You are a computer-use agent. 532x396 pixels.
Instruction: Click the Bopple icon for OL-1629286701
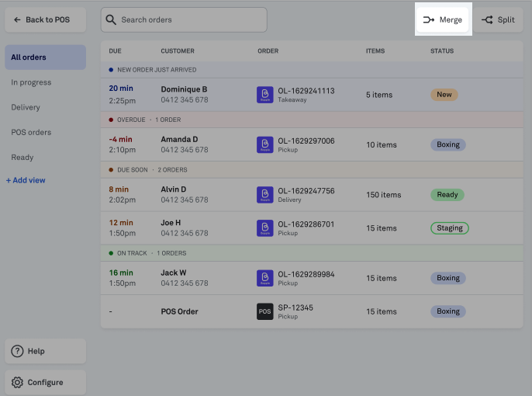tap(265, 228)
